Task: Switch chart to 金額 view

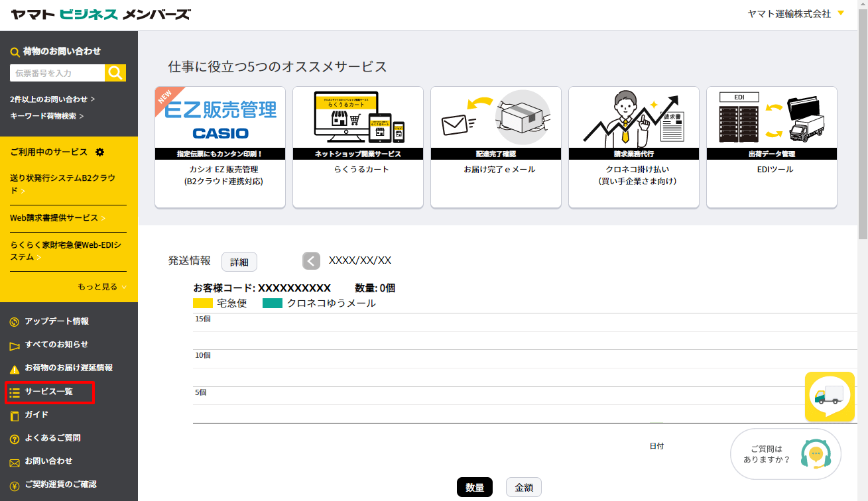Action: 523,487
